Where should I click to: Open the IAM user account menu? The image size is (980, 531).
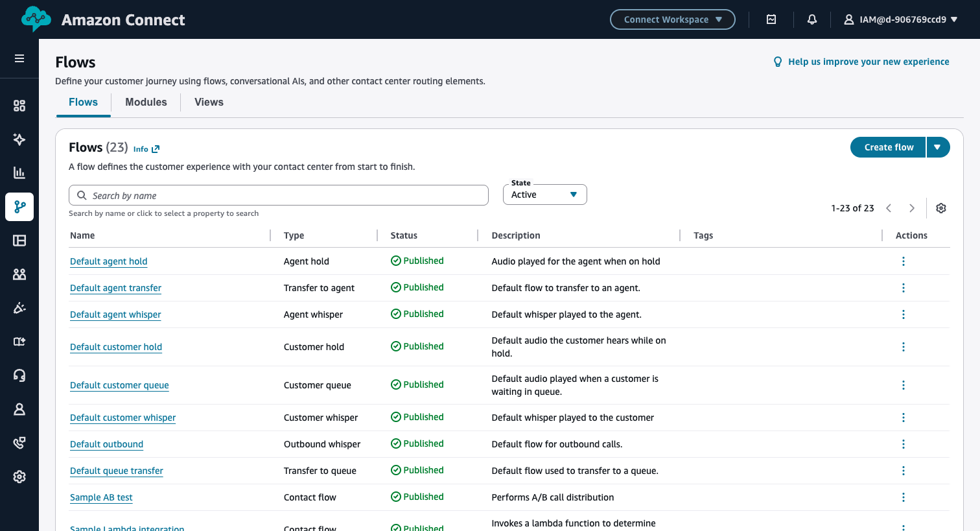click(x=901, y=19)
